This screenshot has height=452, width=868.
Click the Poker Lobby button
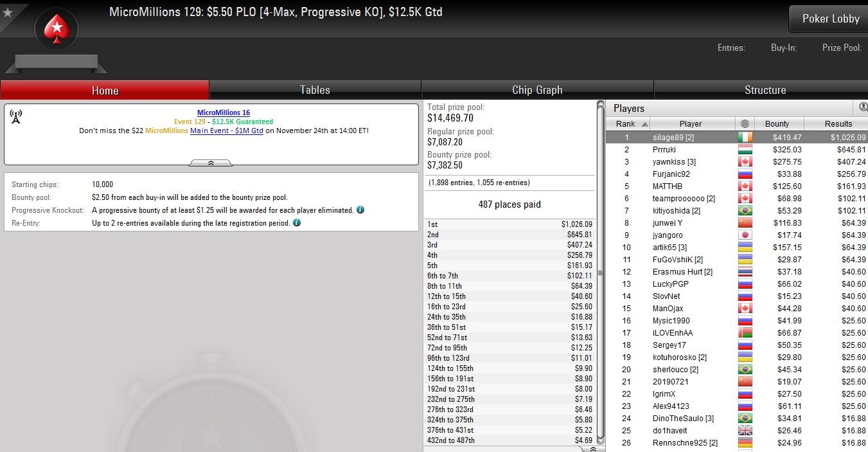pyautogui.click(x=830, y=19)
